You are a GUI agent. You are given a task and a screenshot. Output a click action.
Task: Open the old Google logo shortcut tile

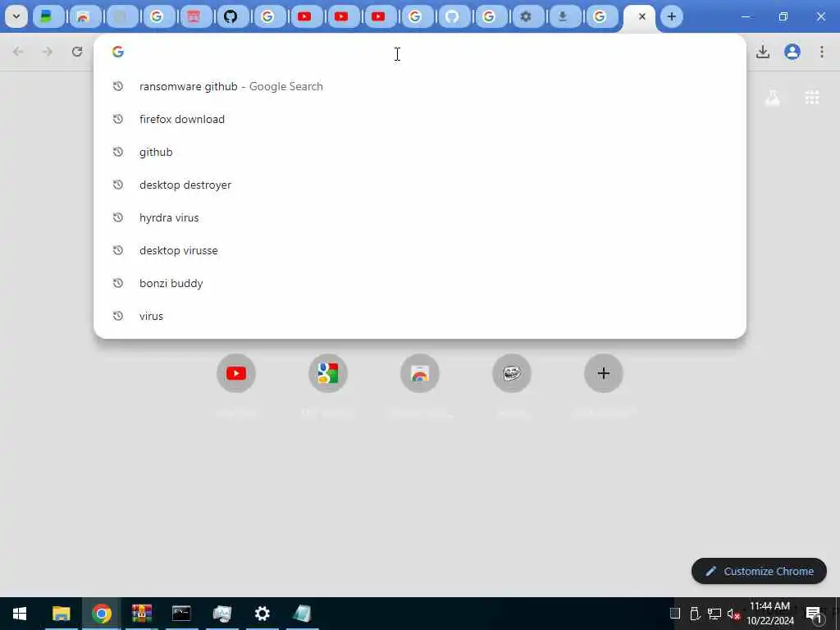328,373
